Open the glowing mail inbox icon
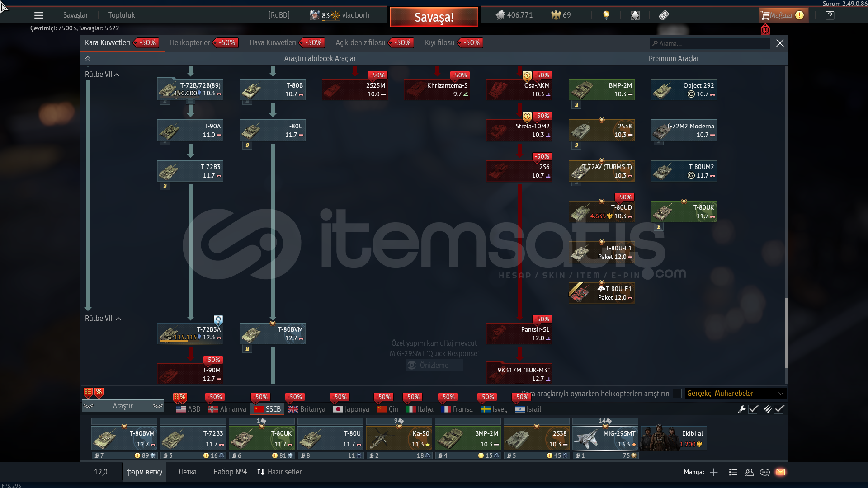Image resolution: width=868 pixels, height=488 pixels. [781, 472]
